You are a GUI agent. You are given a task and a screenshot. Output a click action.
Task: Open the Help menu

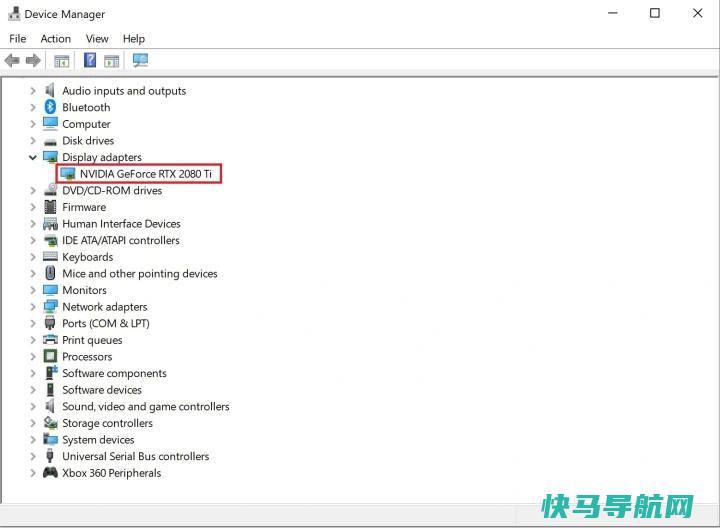[134, 39]
